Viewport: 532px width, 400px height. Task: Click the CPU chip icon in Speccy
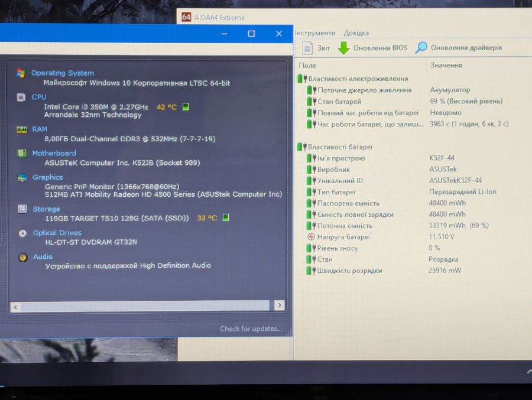(21, 97)
